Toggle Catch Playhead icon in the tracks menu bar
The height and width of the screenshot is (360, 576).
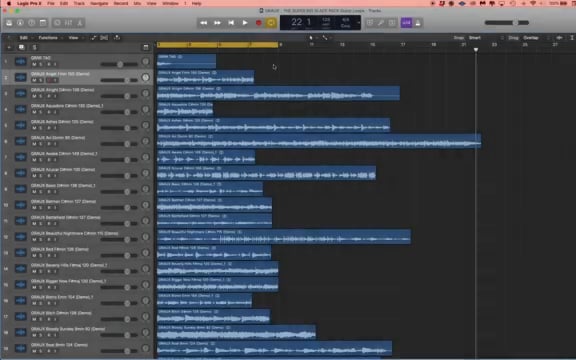tap(117, 37)
